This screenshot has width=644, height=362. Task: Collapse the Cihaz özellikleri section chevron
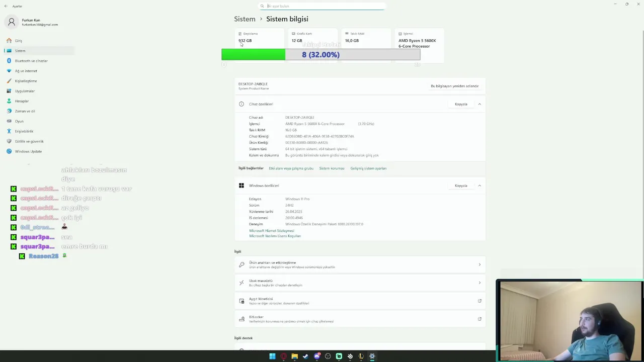[x=479, y=104]
